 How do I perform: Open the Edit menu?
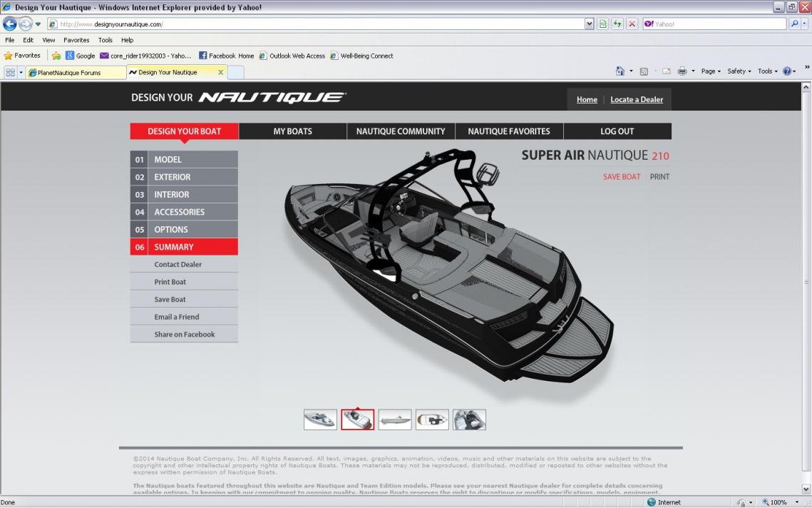[28, 40]
